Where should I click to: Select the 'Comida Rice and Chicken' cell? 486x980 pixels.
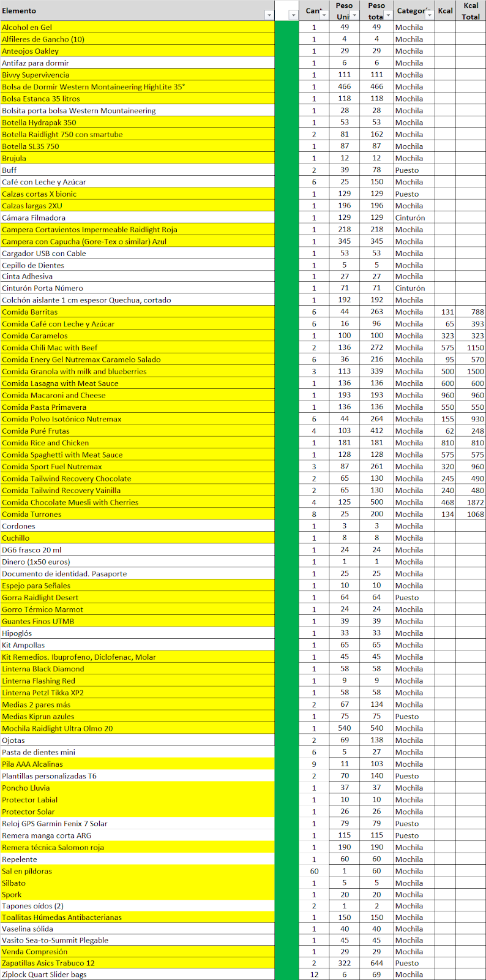pos(137,443)
